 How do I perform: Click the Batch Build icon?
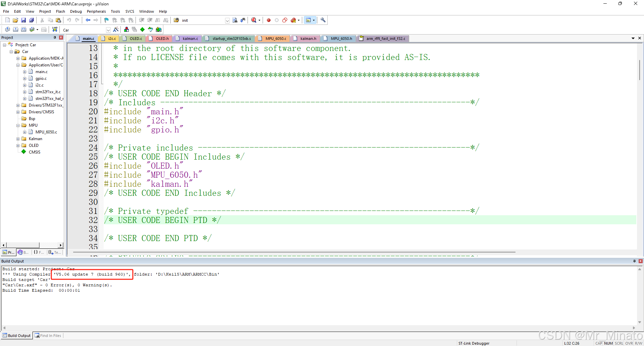click(x=32, y=30)
